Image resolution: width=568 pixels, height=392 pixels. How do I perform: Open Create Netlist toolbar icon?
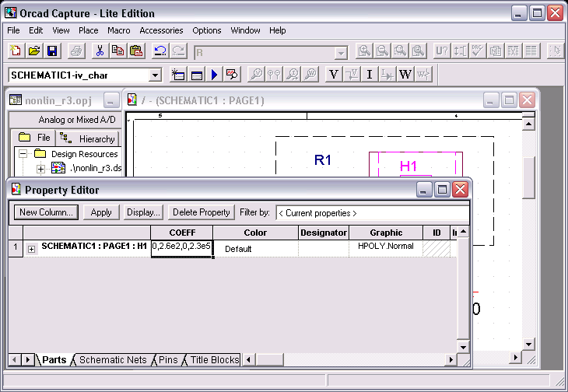(496, 51)
